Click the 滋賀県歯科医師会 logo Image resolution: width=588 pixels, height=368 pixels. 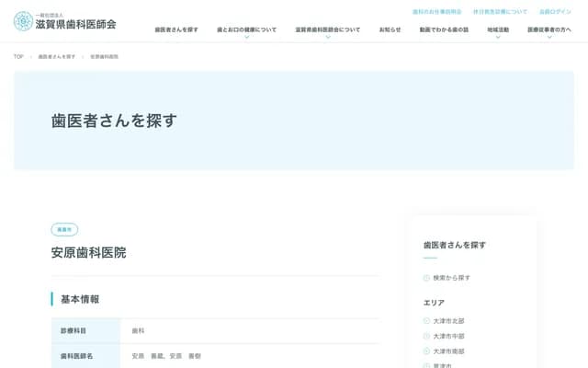[64, 21]
